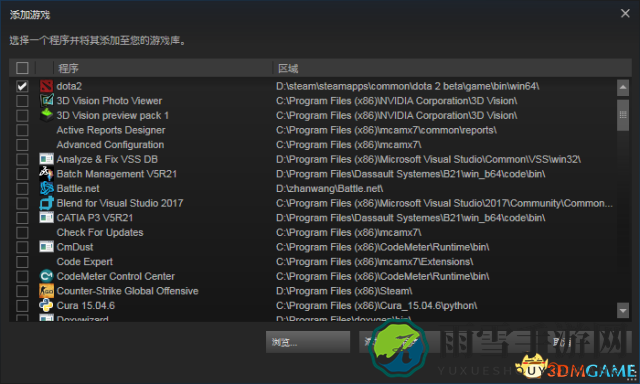
Task: Click the scrollbar down arrow
Action: 623,311
